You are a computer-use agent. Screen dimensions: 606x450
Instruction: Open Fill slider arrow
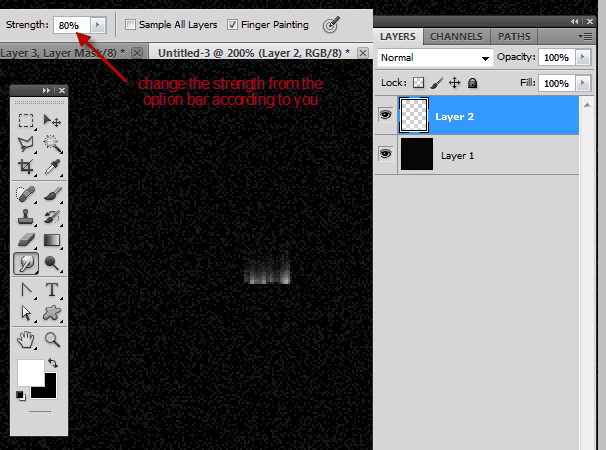[x=583, y=83]
